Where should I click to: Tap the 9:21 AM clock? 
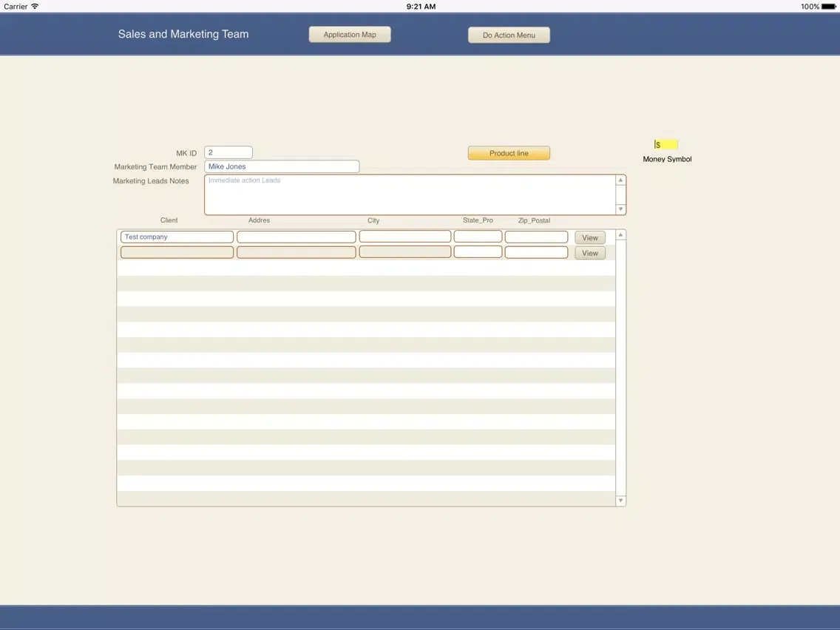point(421,7)
